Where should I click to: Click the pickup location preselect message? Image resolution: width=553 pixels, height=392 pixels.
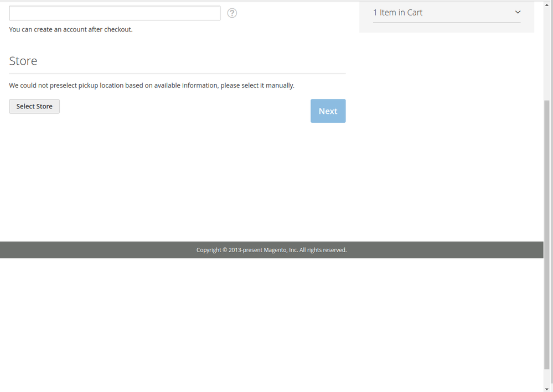152,86
